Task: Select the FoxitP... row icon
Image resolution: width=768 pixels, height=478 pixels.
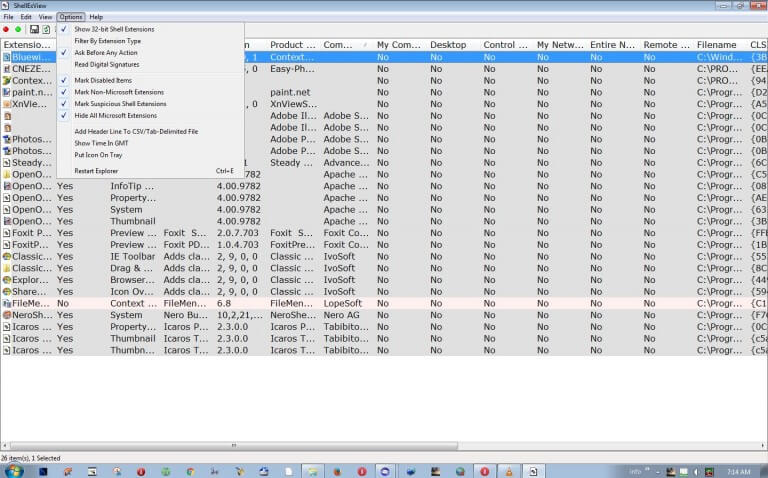Action: coord(7,245)
